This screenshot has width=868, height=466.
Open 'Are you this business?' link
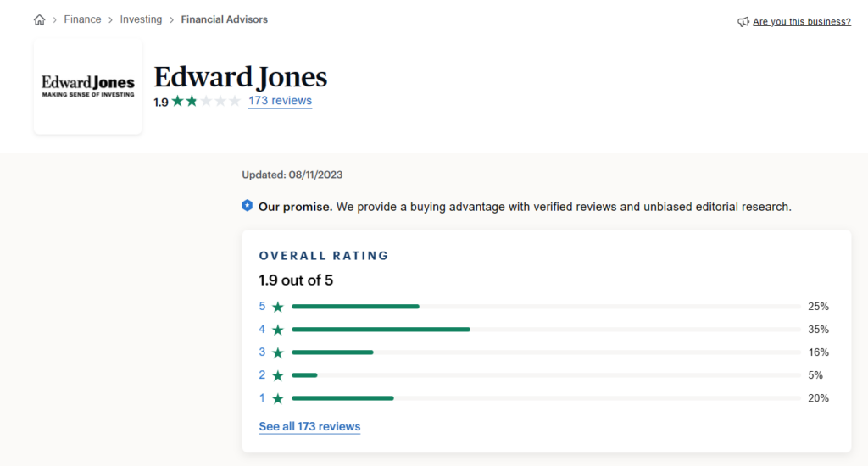pyautogui.click(x=801, y=22)
